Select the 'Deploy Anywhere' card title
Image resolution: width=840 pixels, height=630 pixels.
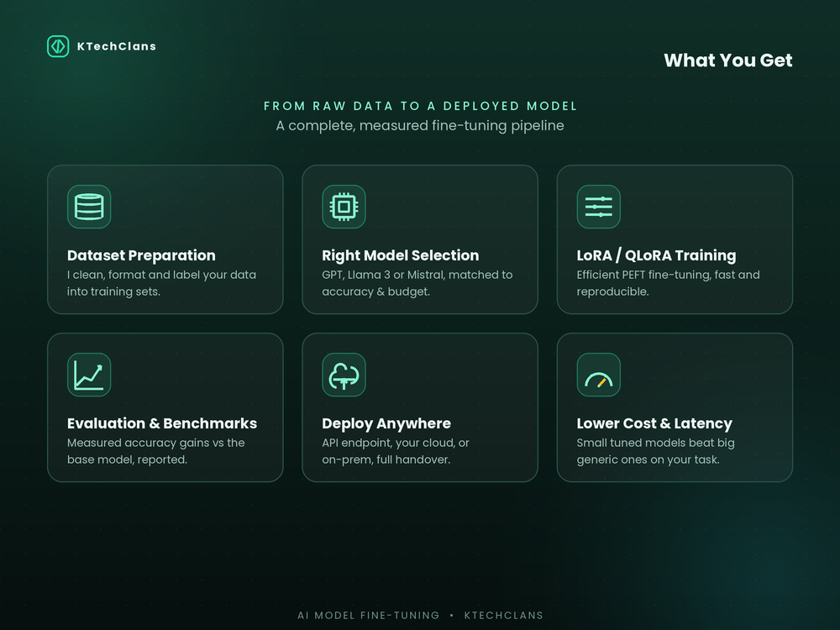pyautogui.click(x=386, y=423)
